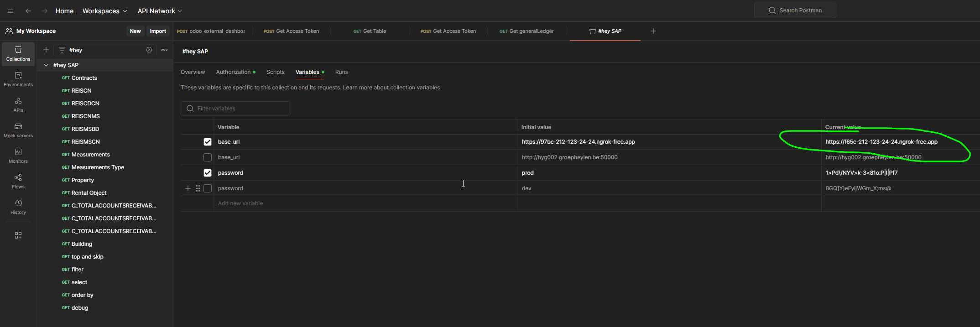Open the filter request
This screenshot has width=980, height=327.
click(x=77, y=270)
